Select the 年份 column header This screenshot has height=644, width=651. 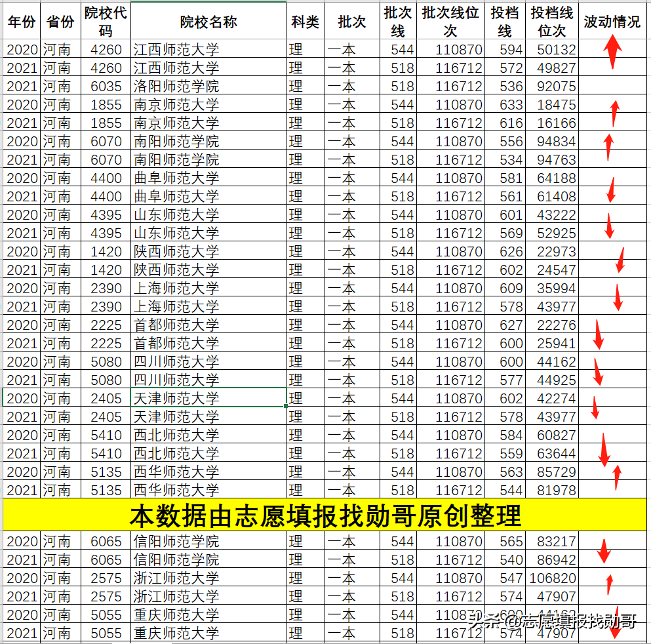click(21, 22)
